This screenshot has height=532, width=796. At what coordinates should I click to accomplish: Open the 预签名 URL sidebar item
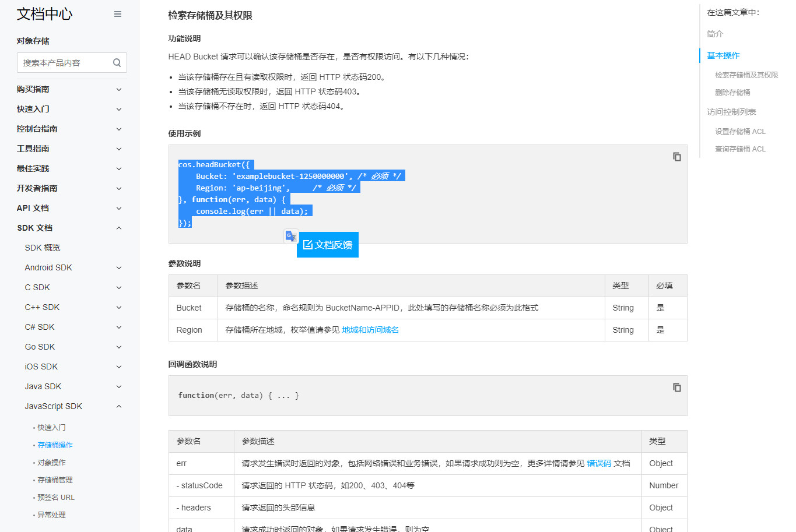point(56,497)
